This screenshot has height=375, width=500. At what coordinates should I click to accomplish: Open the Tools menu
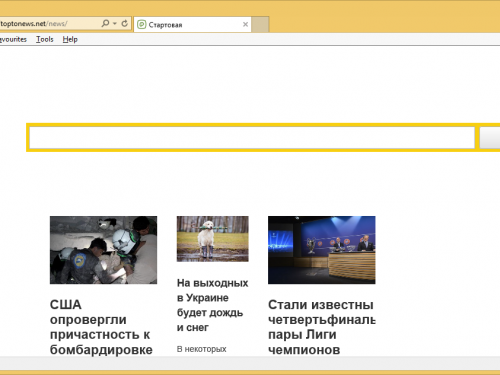click(45, 39)
